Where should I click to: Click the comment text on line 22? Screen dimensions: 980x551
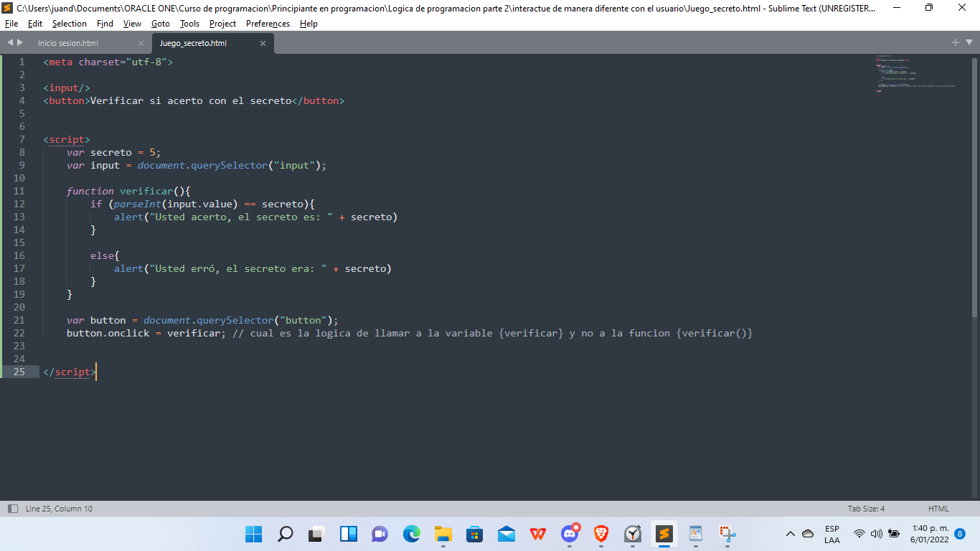pyautogui.click(x=493, y=333)
